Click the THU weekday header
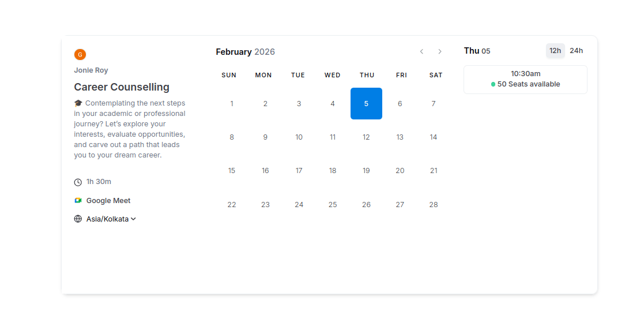Viewport: 644px width, 315px height. coord(367,75)
